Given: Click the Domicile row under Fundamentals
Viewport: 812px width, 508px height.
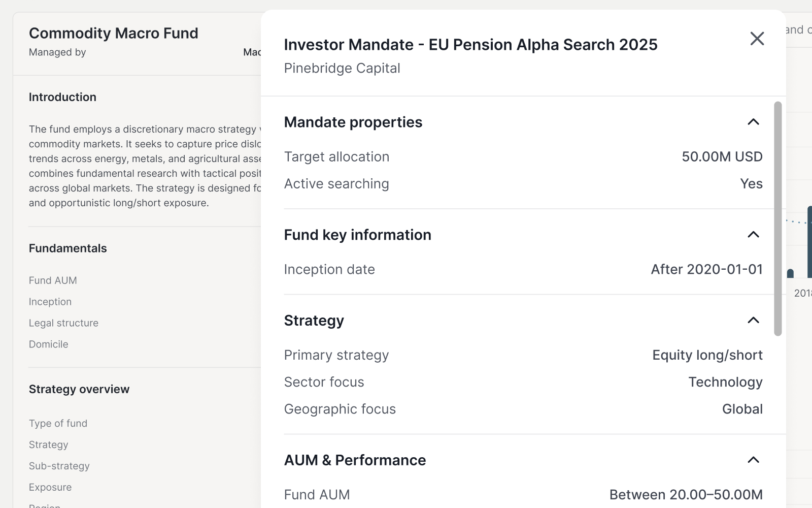Looking at the screenshot, I should pyautogui.click(x=48, y=344).
